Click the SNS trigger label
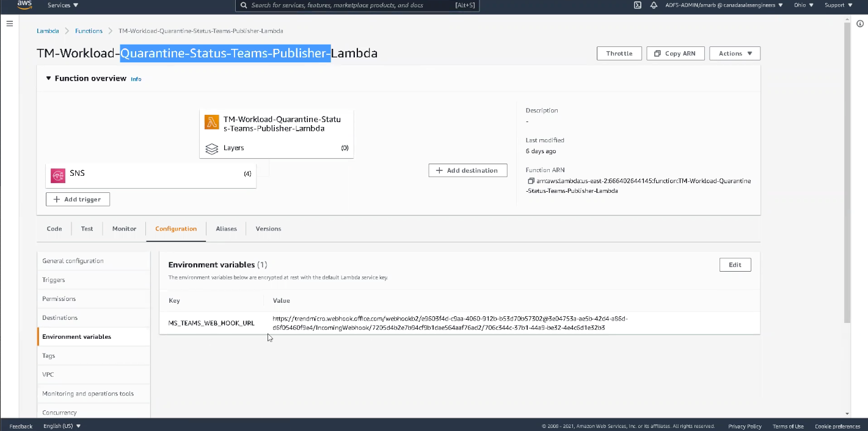The height and width of the screenshot is (431, 868). click(x=77, y=173)
